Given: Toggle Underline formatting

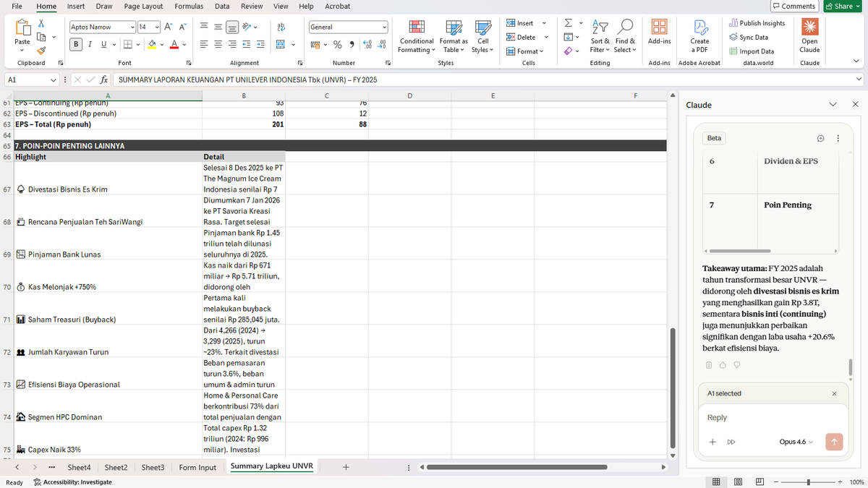Looking at the screenshot, I should pyautogui.click(x=103, y=44).
